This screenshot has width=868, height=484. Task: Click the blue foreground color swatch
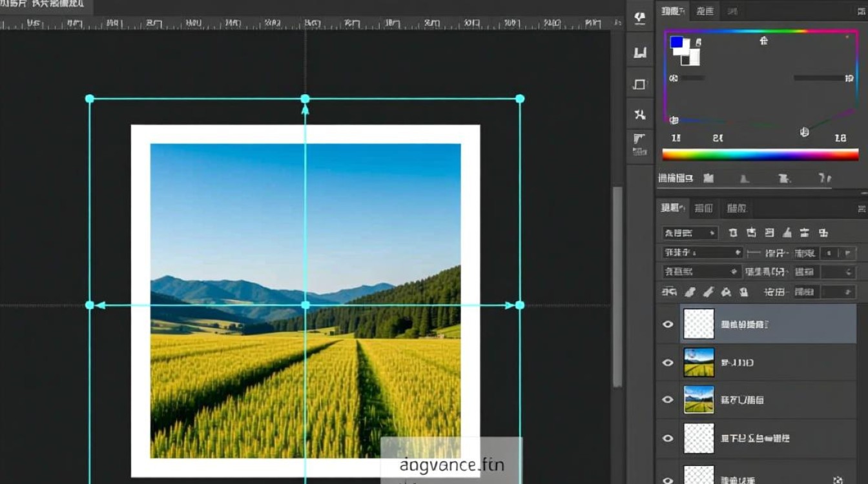[676, 43]
